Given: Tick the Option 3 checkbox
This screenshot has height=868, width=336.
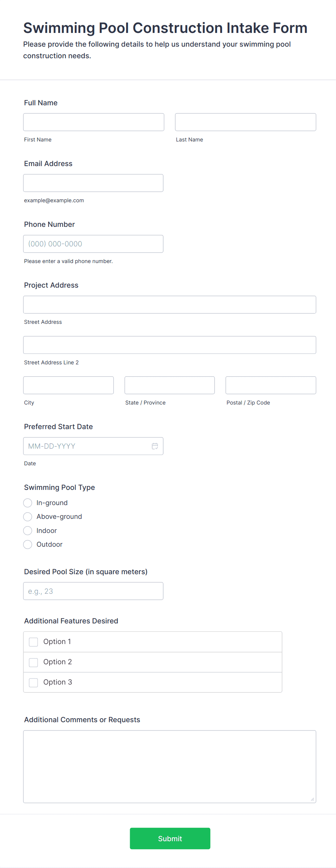Looking at the screenshot, I should 34,682.
